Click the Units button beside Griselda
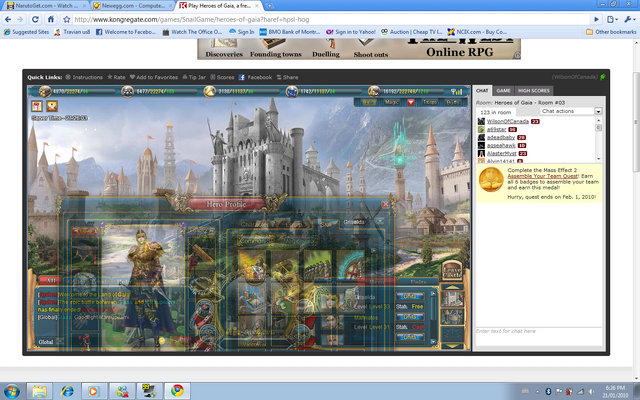This screenshot has width=640, height=400. click(410, 296)
